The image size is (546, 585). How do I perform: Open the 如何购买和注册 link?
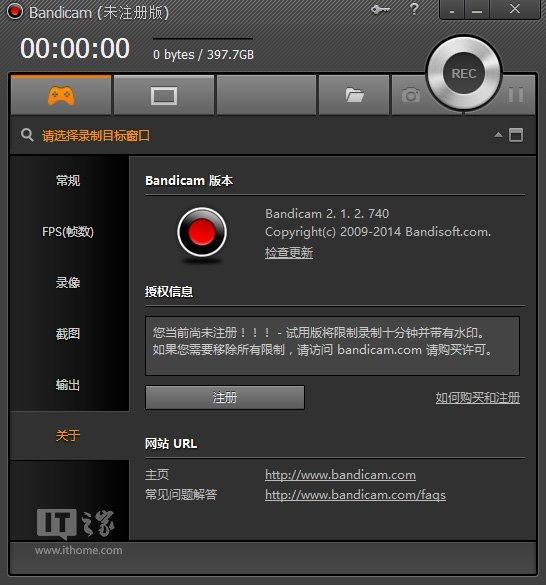pyautogui.click(x=478, y=398)
